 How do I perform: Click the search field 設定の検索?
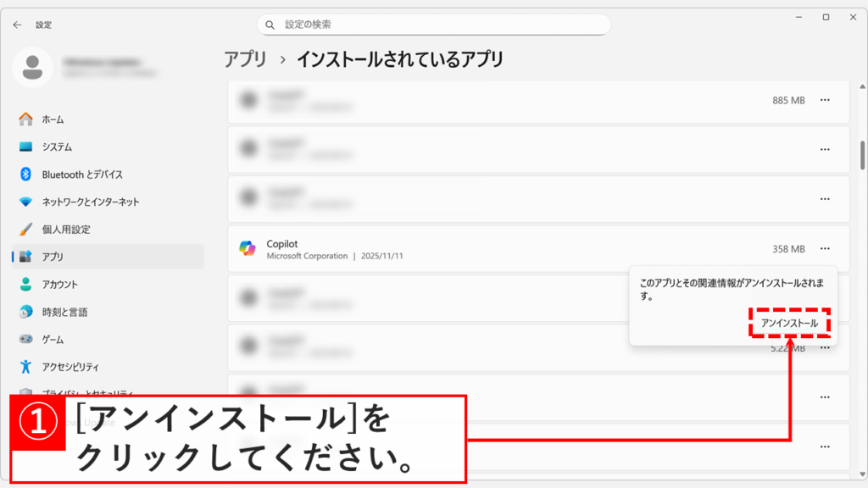[433, 25]
